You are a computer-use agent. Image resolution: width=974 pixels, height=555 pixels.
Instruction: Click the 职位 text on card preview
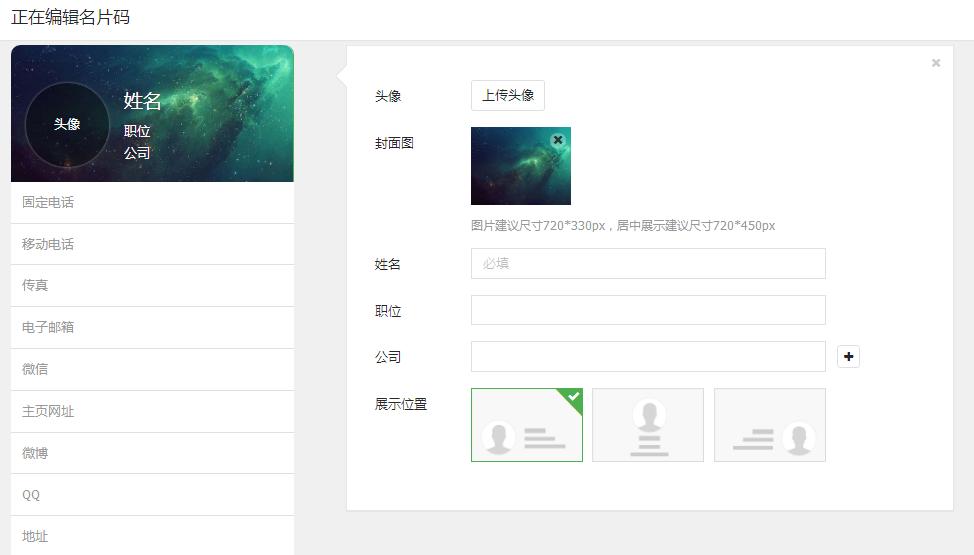137,131
